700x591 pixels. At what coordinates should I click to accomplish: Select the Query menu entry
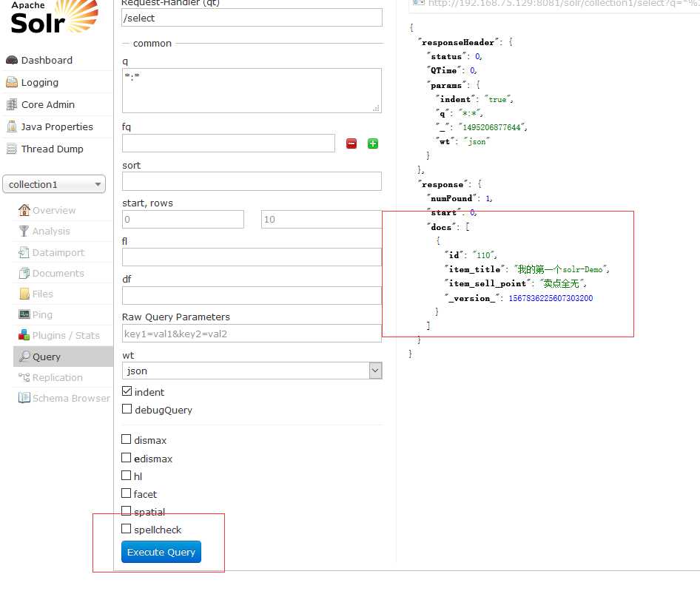[x=64, y=357]
